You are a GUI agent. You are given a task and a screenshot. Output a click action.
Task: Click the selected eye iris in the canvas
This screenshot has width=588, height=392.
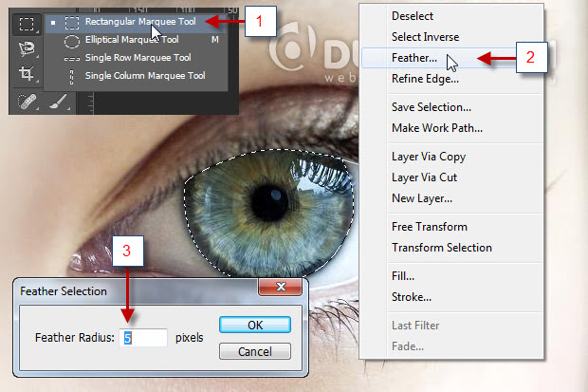[269, 214]
